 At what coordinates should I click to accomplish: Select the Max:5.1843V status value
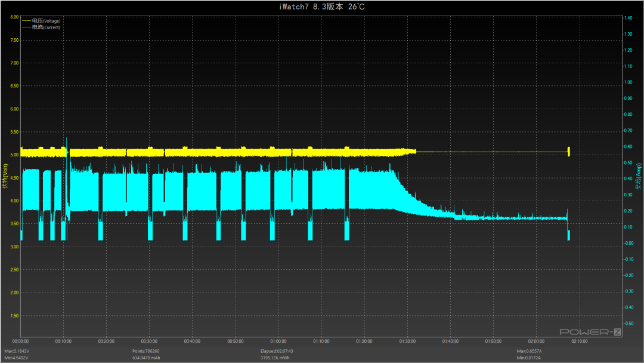17,351
